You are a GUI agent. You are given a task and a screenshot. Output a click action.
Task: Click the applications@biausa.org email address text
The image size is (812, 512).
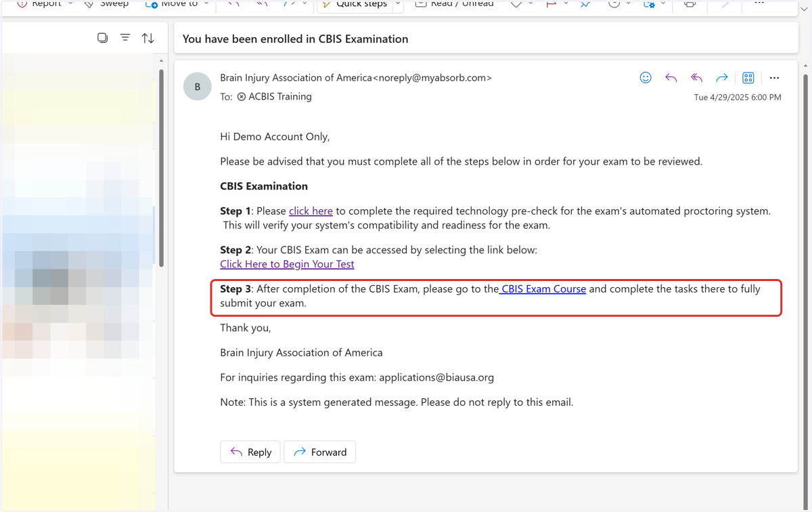(x=436, y=378)
